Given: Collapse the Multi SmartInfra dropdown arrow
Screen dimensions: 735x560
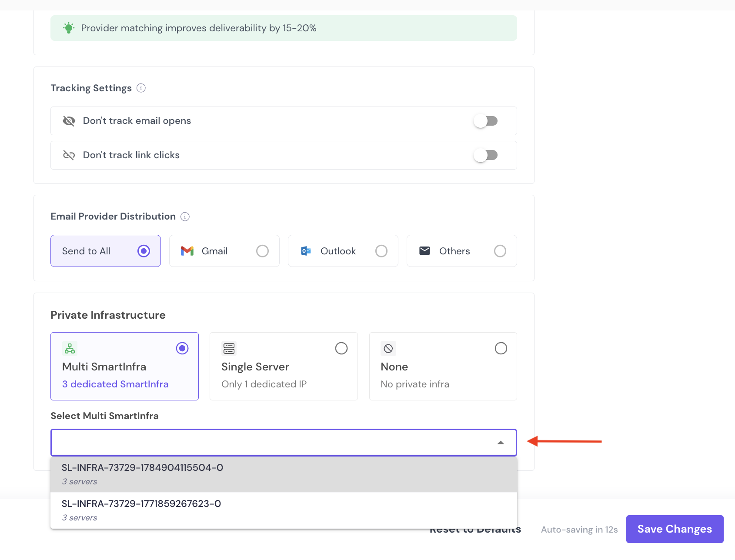Looking at the screenshot, I should 501,443.
